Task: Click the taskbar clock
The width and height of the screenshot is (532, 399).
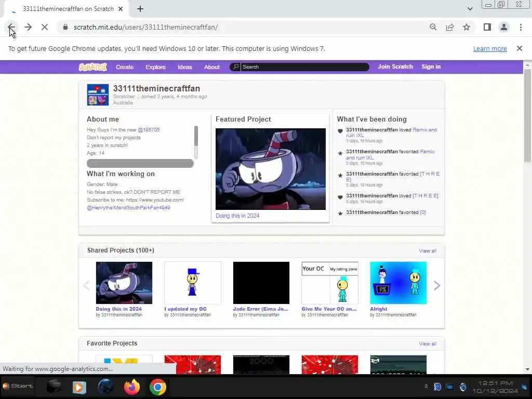Action: 495,387
